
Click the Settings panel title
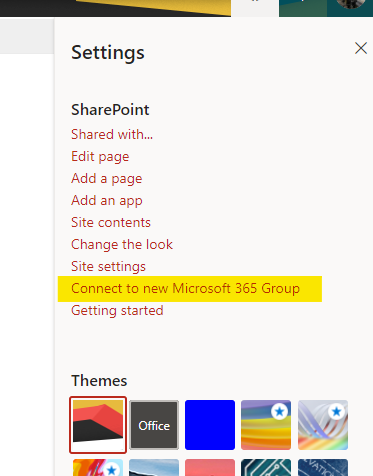[108, 53]
